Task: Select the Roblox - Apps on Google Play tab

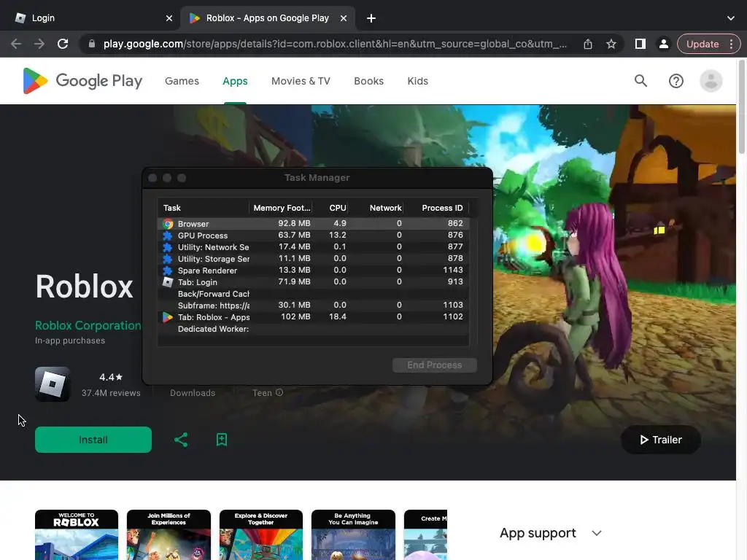Action: 267,18
